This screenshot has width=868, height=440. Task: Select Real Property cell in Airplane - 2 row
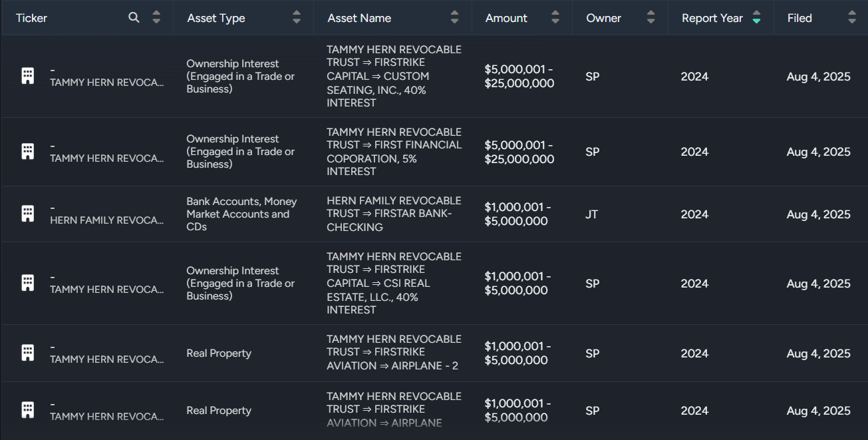coord(219,353)
